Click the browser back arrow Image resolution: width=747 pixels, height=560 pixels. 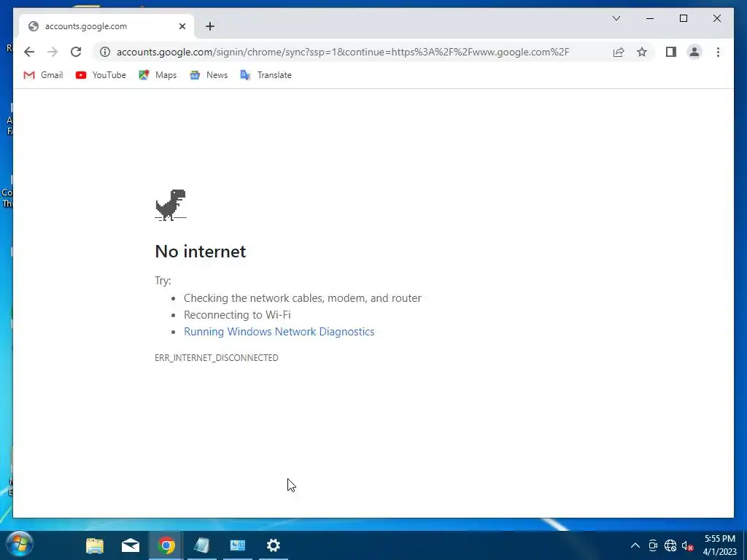pyautogui.click(x=29, y=52)
